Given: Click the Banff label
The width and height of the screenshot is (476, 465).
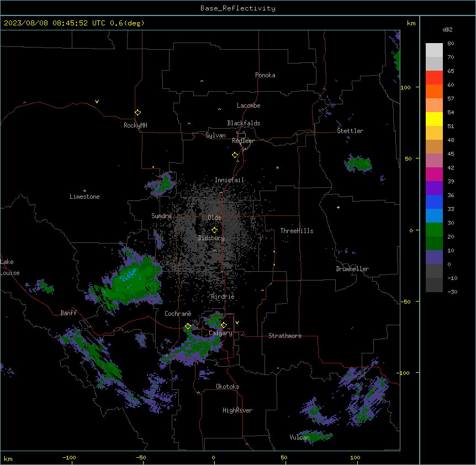Looking at the screenshot, I should tap(68, 313).
